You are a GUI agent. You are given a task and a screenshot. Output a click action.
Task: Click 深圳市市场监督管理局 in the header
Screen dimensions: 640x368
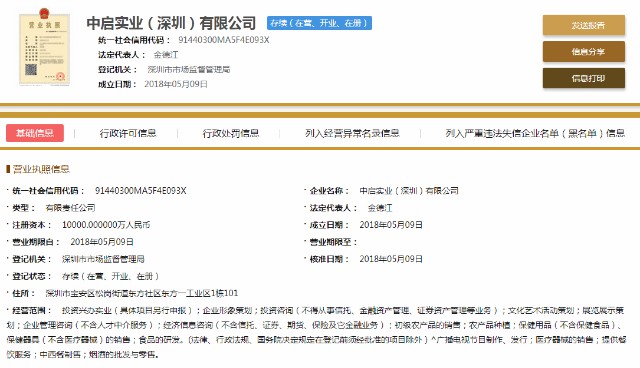coord(189,69)
